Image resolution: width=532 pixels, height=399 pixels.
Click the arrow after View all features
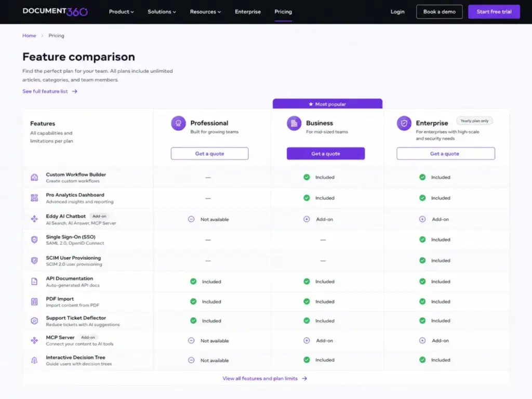pos(304,378)
